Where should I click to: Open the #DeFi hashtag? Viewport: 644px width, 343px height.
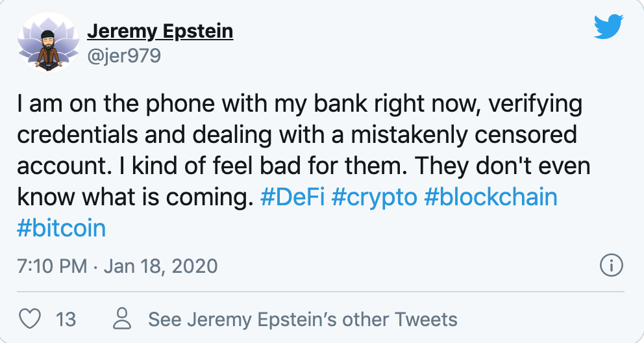[293, 197]
